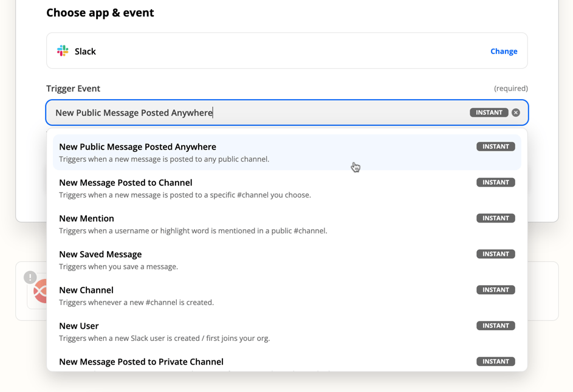Image resolution: width=573 pixels, height=392 pixels.
Task: Click the gray exclamation warning icon
Action: 30,277
